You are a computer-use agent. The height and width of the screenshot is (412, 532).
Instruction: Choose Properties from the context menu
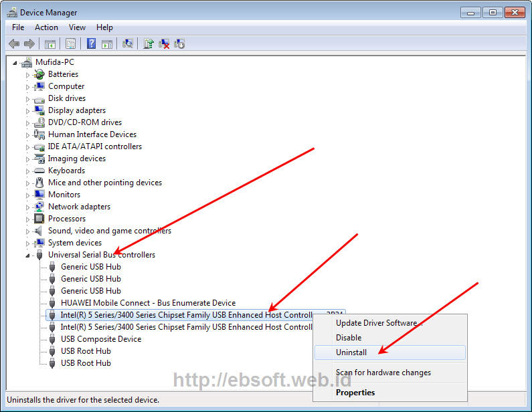(390, 393)
